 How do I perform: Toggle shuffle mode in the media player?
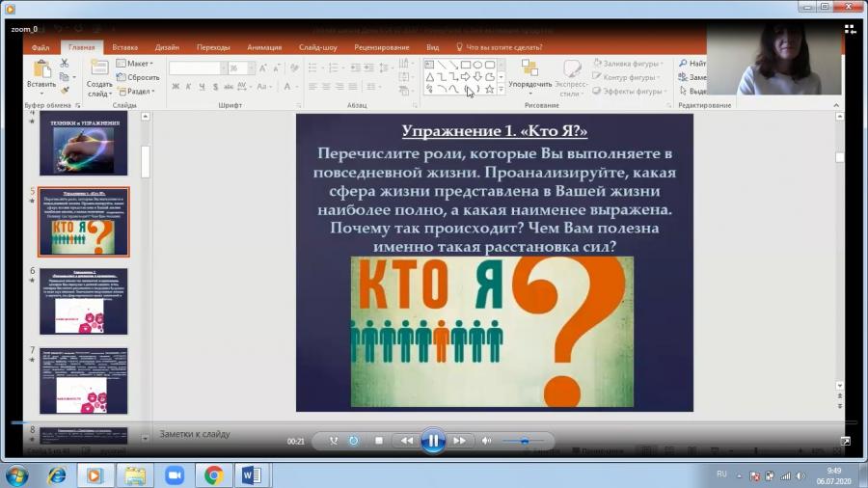[334, 441]
